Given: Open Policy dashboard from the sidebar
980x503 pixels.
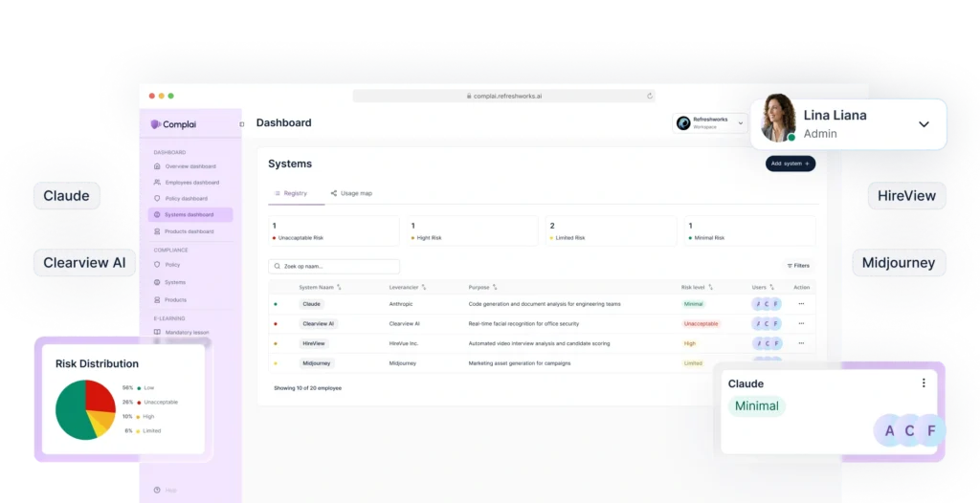Looking at the screenshot, I should pos(186,199).
